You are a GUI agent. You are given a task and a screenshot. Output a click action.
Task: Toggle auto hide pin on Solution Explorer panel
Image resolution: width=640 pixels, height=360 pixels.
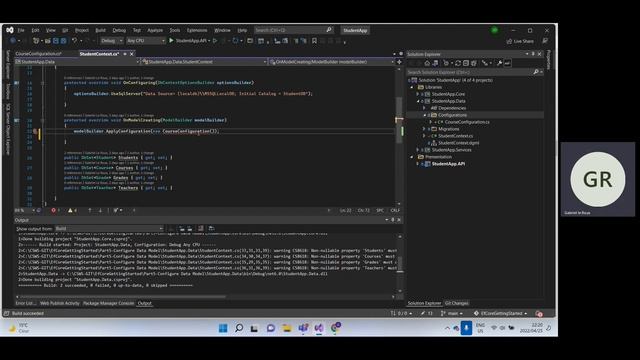(x=533, y=54)
